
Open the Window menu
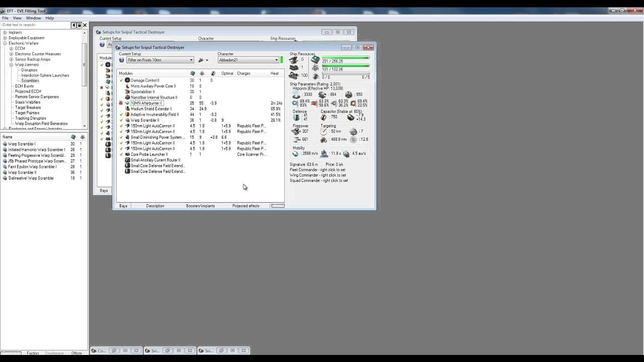pyautogui.click(x=34, y=18)
